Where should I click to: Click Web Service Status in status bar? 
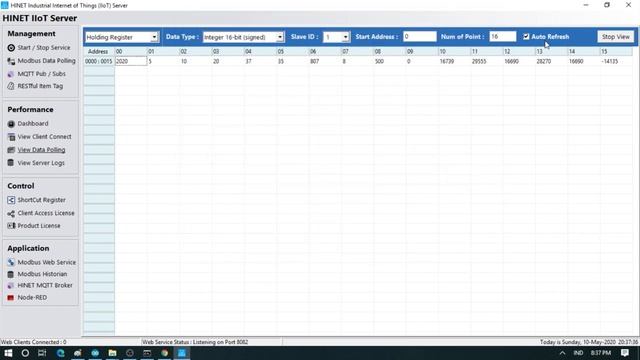click(195, 342)
